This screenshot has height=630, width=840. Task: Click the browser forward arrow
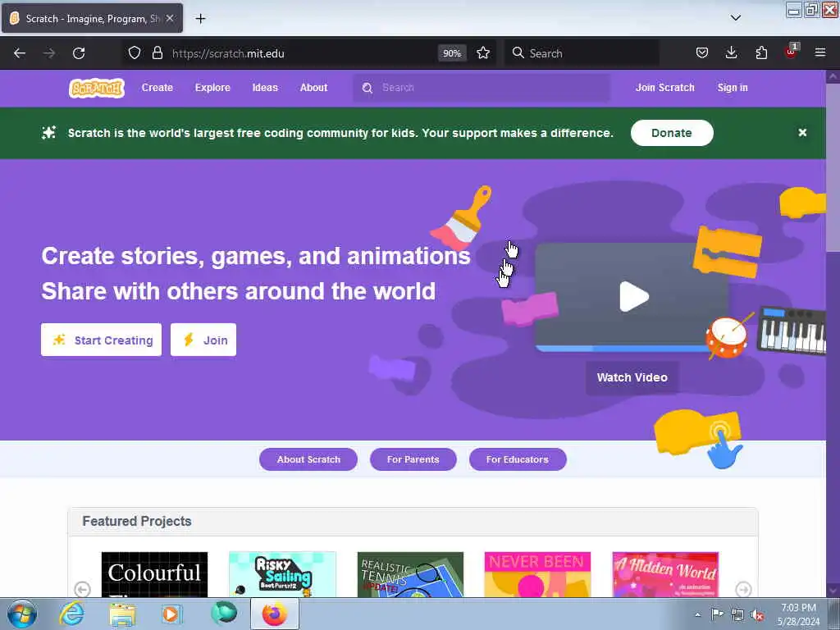click(49, 53)
